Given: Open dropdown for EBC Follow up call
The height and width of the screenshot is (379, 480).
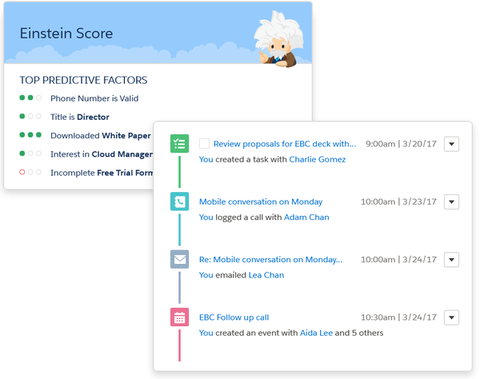Looking at the screenshot, I should 451,317.
